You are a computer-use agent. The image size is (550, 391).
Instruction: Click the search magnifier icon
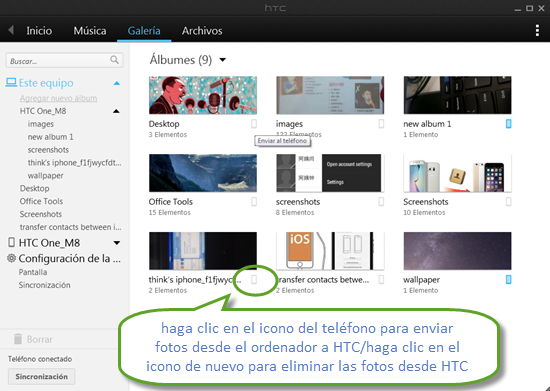114,60
